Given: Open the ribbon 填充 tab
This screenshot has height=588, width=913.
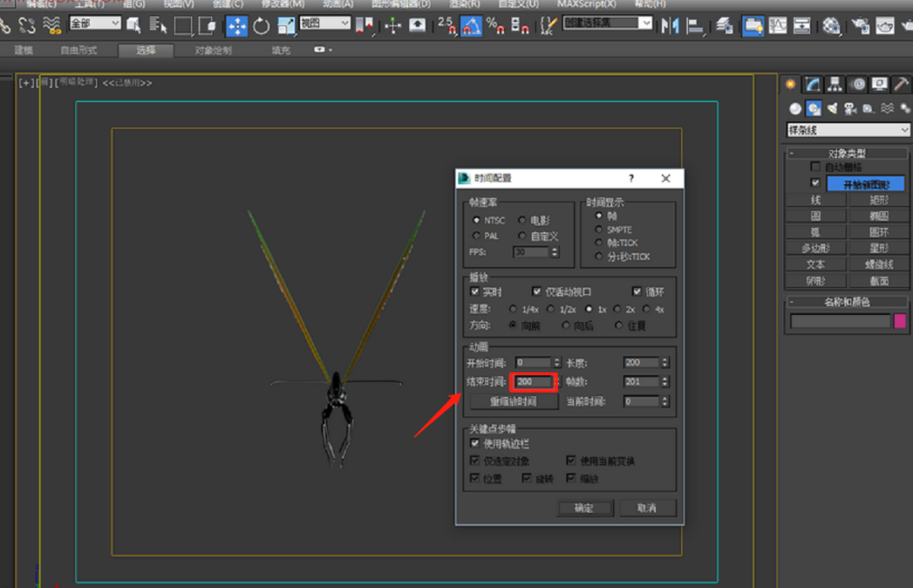Looking at the screenshot, I should pyautogui.click(x=281, y=50).
